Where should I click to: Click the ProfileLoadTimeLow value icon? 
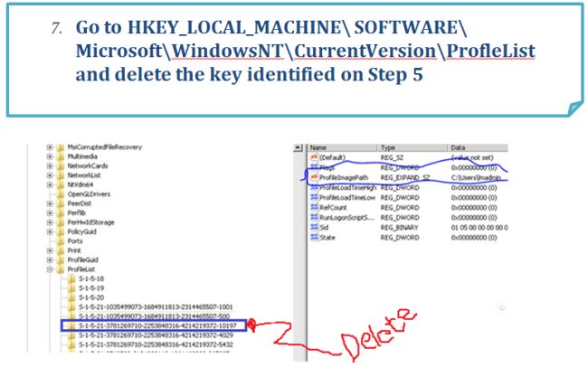(314, 197)
